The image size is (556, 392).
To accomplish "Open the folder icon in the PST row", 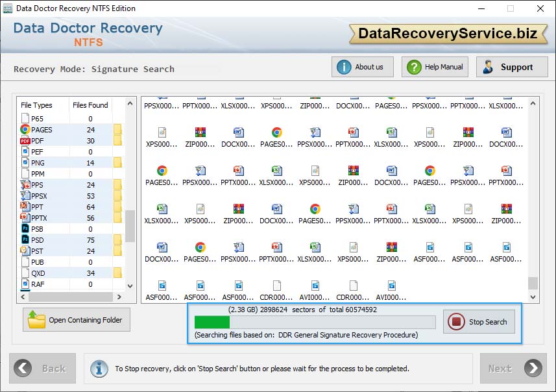I will (117, 251).
